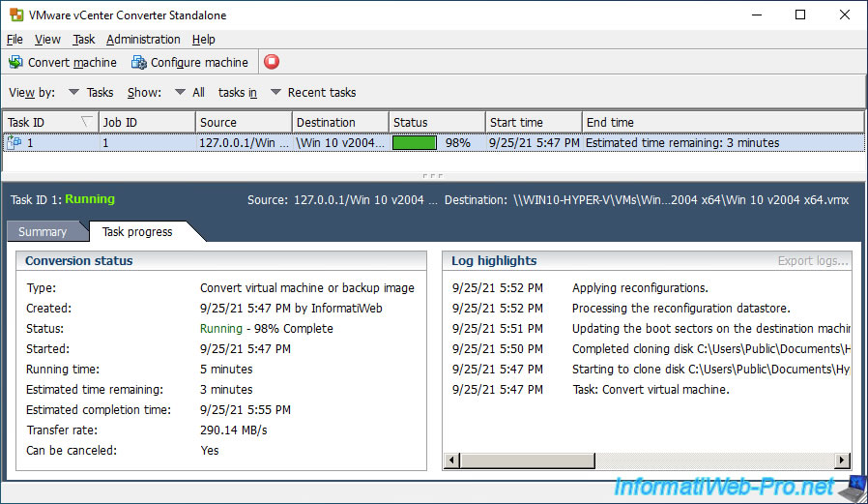The height and width of the screenshot is (504, 868).
Task: Select the Task progress tab
Action: point(137,231)
